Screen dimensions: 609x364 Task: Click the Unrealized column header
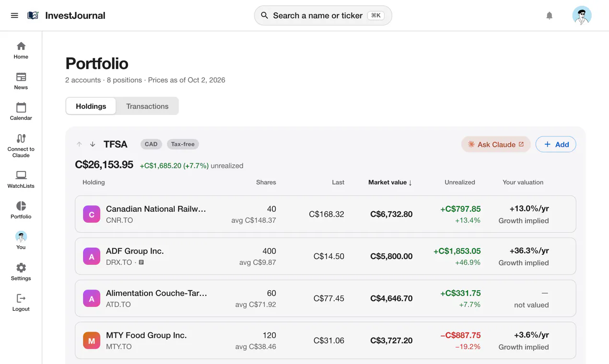point(460,182)
